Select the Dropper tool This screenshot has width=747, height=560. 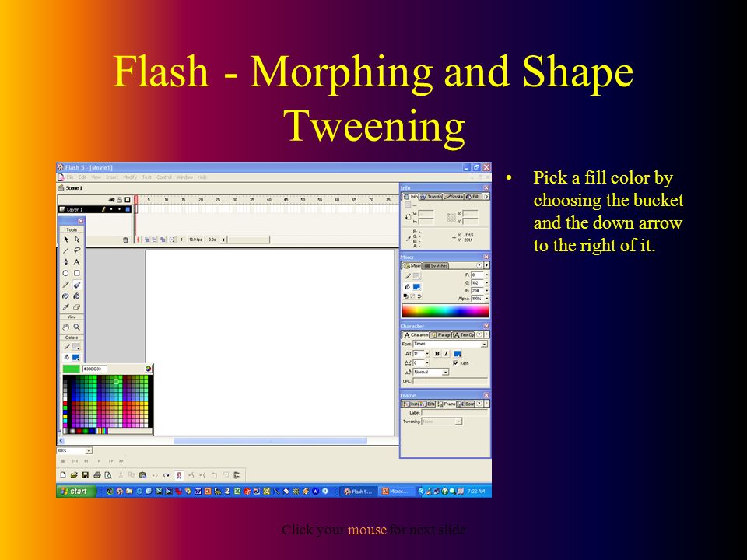[65, 307]
